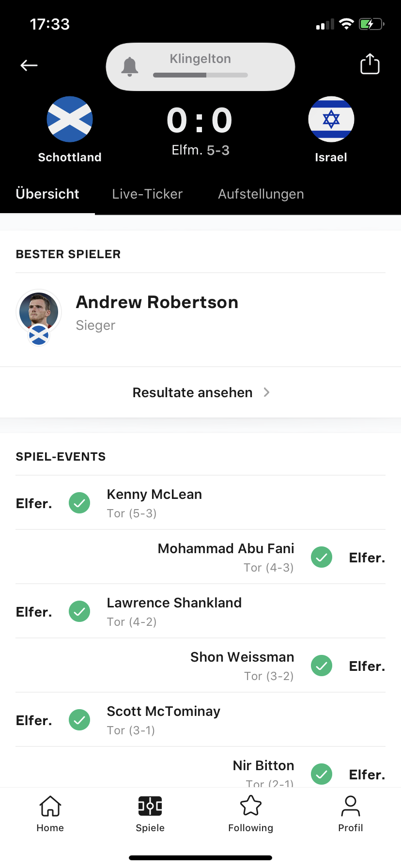Switch to the Aufstellungen tab
The height and width of the screenshot is (868, 401).
tap(261, 194)
